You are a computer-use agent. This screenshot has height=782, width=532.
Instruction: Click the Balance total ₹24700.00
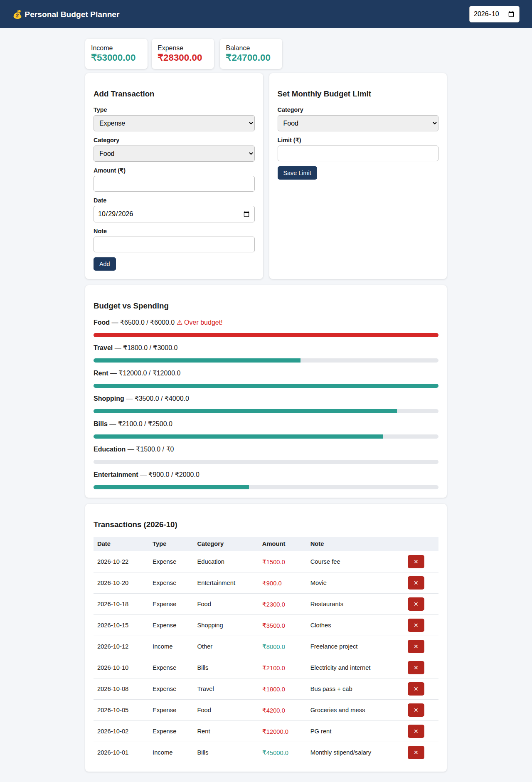pyautogui.click(x=248, y=58)
